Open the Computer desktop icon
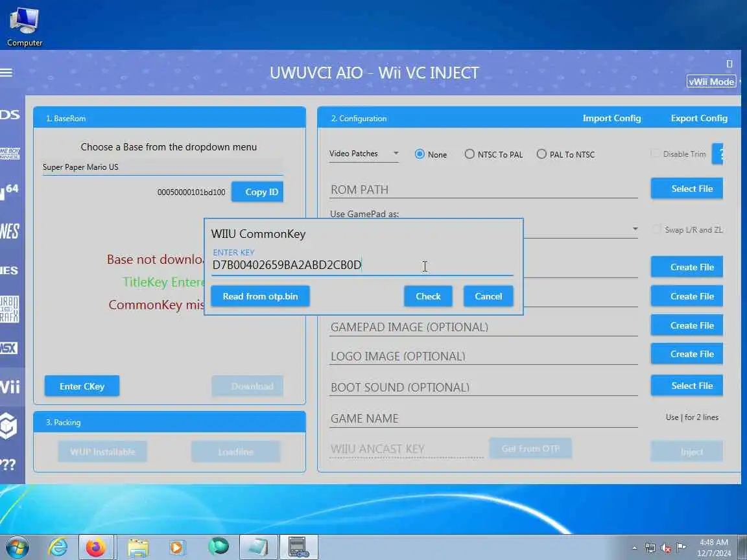The image size is (747, 560). click(x=24, y=26)
